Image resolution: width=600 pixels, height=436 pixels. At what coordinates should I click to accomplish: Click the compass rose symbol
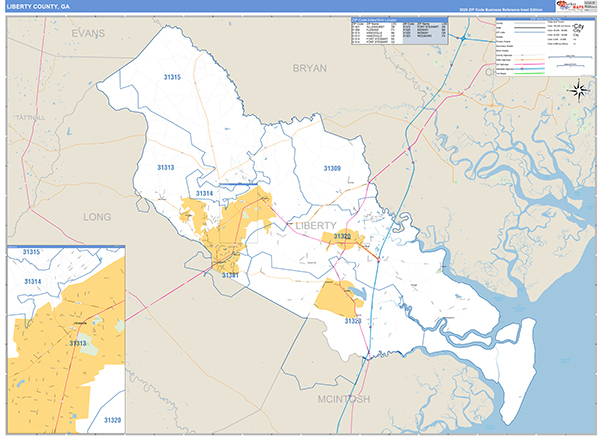pyautogui.click(x=579, y=91)
